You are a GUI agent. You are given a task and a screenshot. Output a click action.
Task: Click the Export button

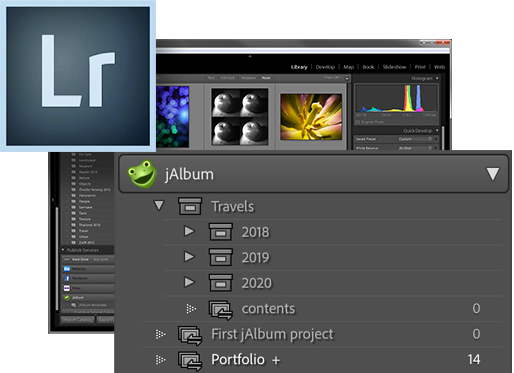coord(106,319)
